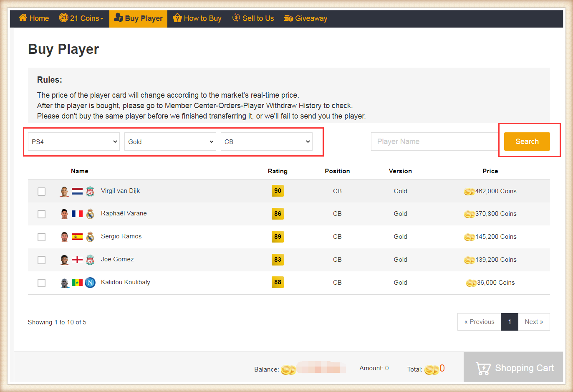This screenshot has width=573, height=392.
Task: Click Real Madrid crest in Sergio Ramos row
Action: (x=90, y=237)
